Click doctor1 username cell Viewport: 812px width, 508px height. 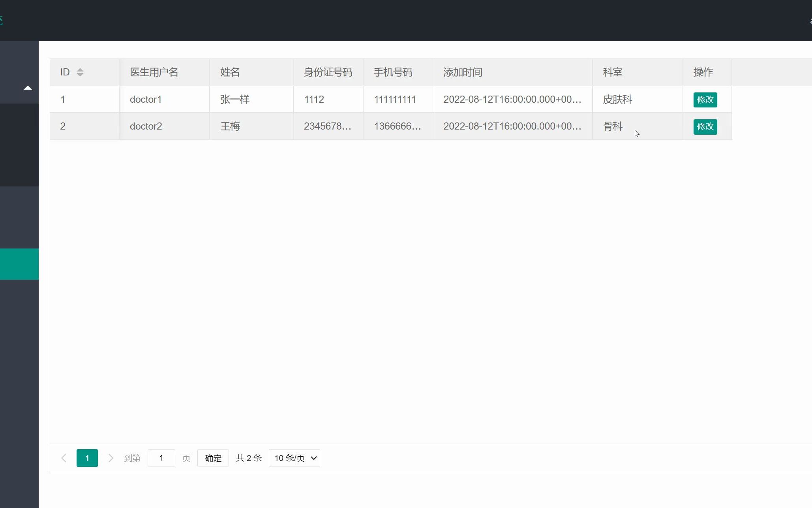[x=146, y=100]
